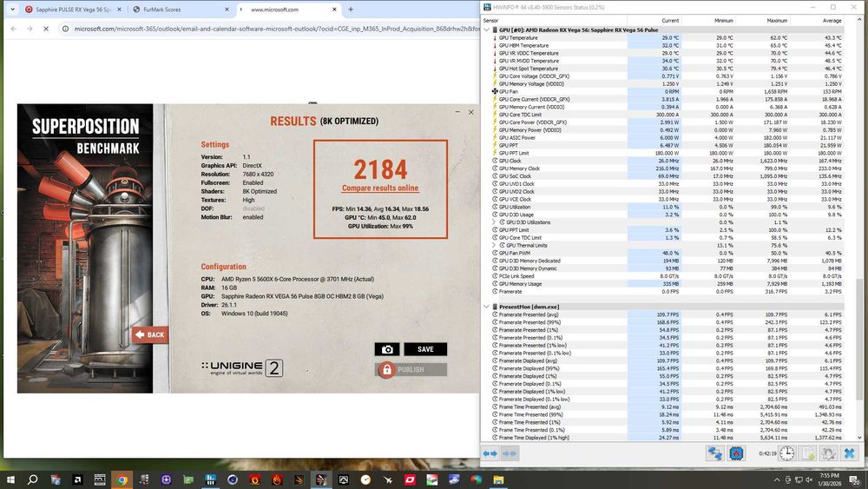Select the GPU Fan PWM row

pos(667,253)
